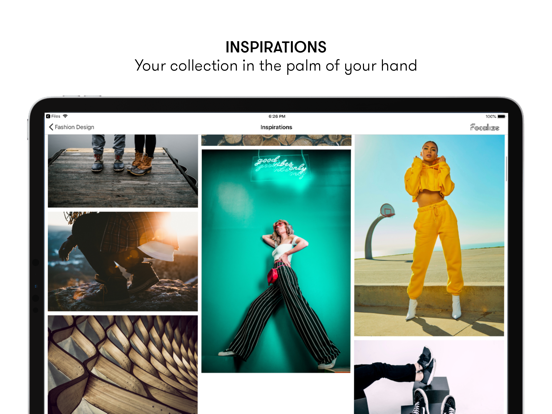
Task: Open the black sneakers photo
Action: click(429, 377)
